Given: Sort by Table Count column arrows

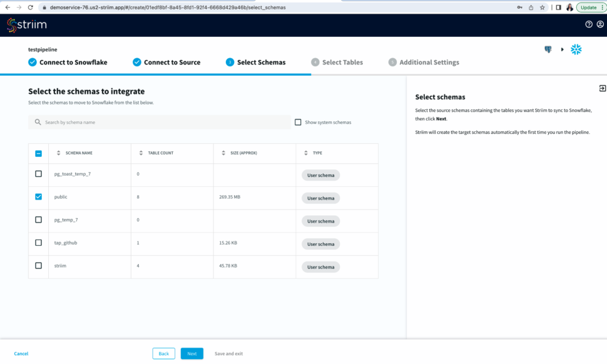Looking at the screenshot, I should click(x=140, y=153).
